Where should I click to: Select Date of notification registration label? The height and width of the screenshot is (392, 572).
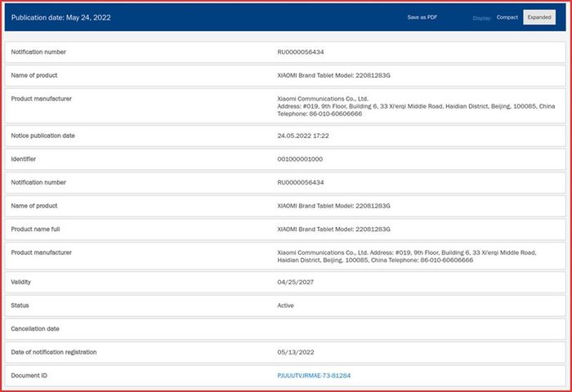click(x=54, y=352)
